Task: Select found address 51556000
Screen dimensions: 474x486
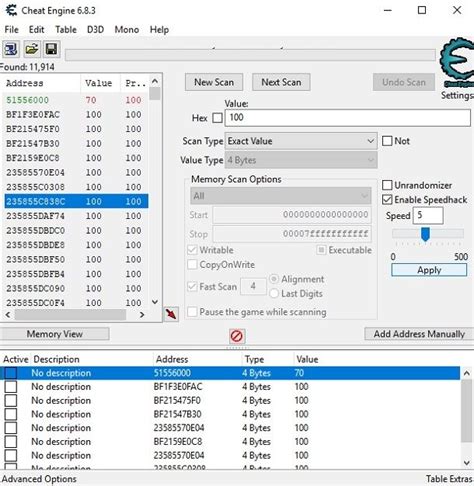Action: [x=76, y=100]
